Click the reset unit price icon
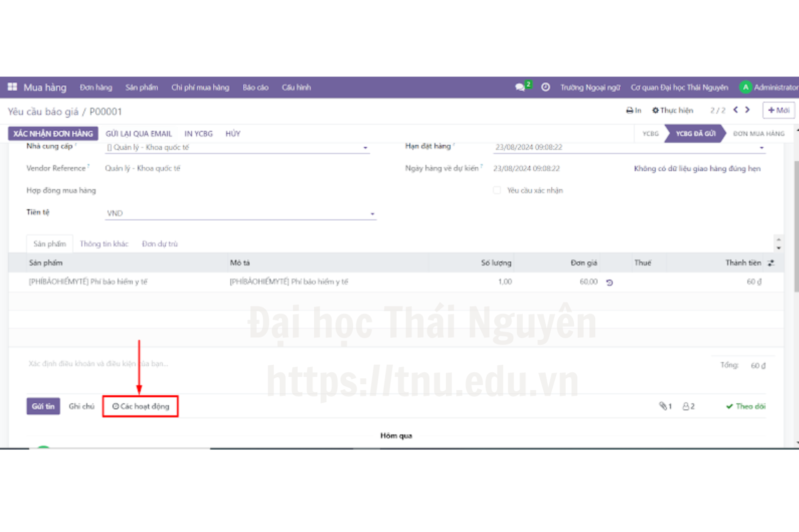Viewport: 799px width, 532px height. click(x=609, y=282)
